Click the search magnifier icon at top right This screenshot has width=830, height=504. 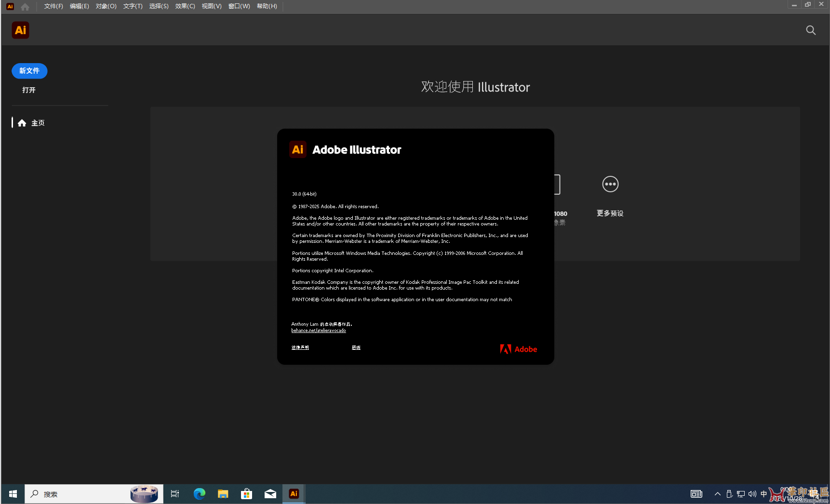[x=811, y=30]
